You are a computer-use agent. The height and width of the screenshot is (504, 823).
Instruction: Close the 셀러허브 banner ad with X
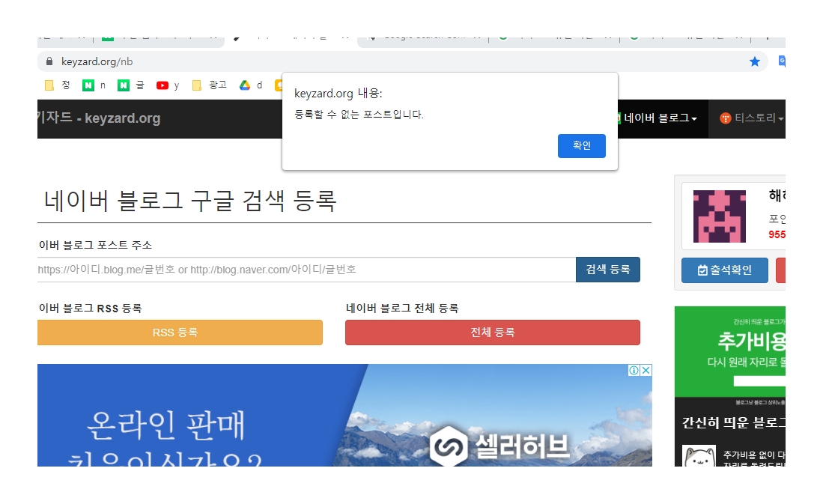pyautogui.click(x=646, y=370)
